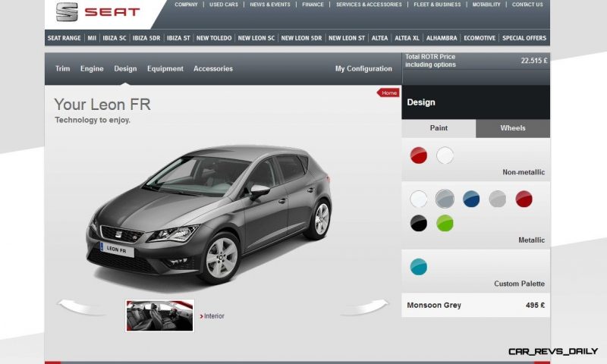607x364 pixels.
Task: Open Contact Us
Action: tap(527, 5)
